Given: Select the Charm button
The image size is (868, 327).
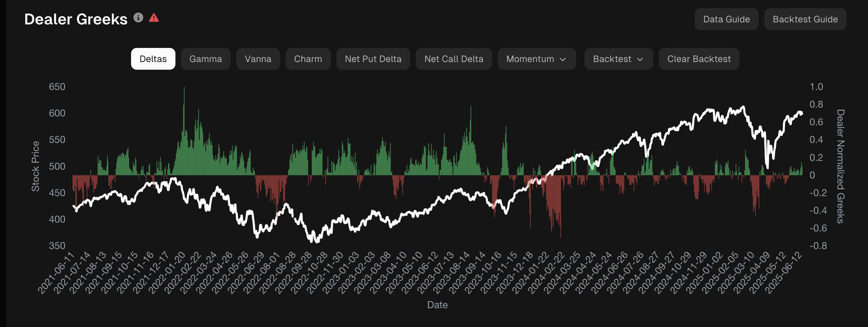Looking at the screenshot, I should [308, 59].
